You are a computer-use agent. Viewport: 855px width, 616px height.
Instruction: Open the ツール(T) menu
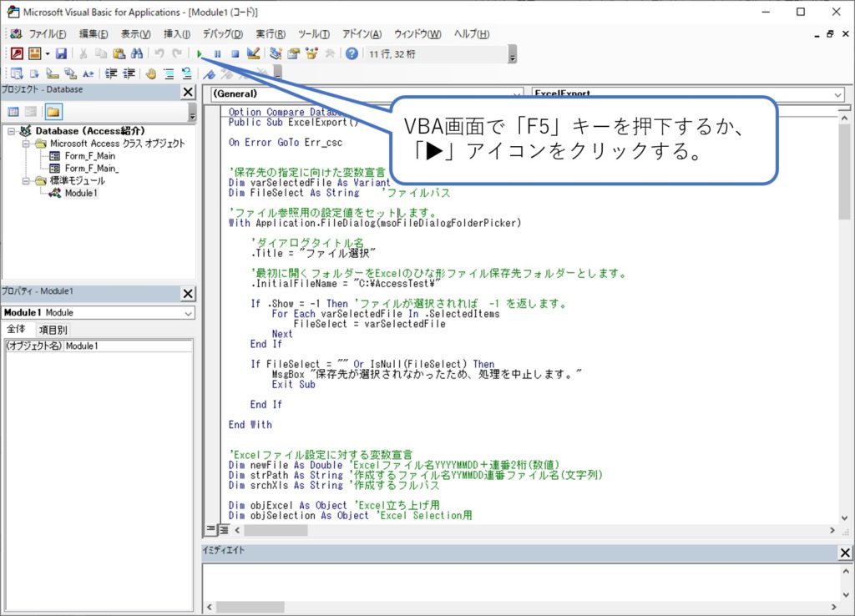(x=314, y=33)
